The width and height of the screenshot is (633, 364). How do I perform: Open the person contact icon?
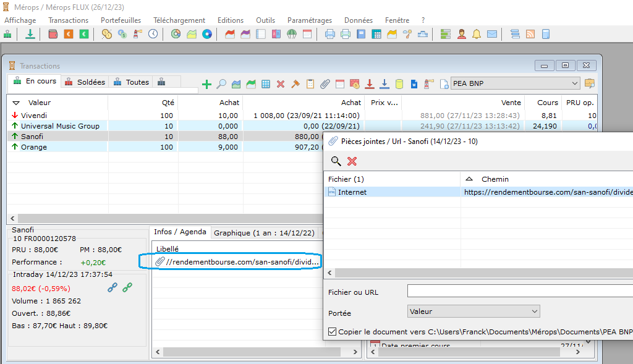pos(461,35)
